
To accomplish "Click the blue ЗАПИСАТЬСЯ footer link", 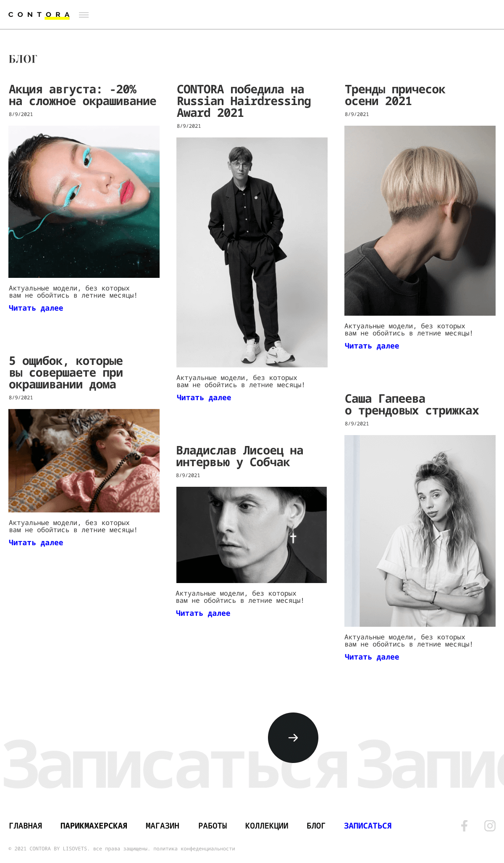I will pyautogui.click(x=368, y=826).
